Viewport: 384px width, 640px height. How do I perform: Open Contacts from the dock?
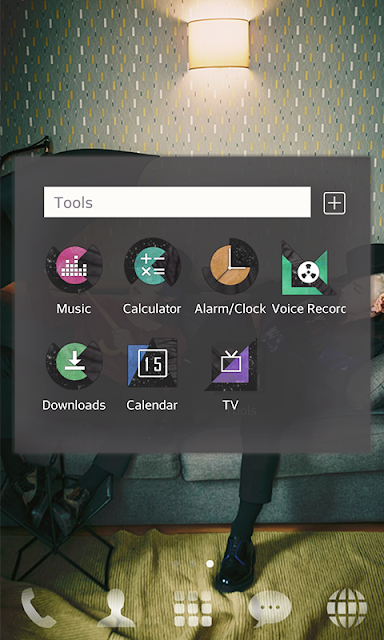115,607
